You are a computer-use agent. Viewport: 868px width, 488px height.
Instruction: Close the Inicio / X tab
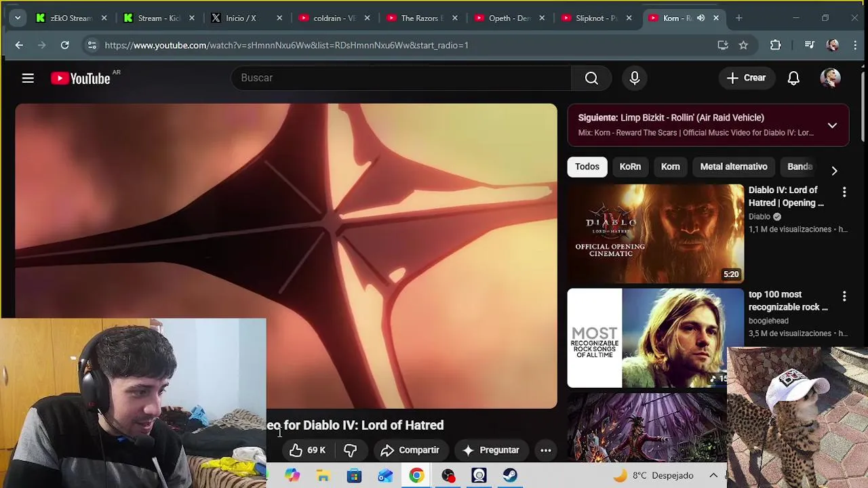click(279, 18)
